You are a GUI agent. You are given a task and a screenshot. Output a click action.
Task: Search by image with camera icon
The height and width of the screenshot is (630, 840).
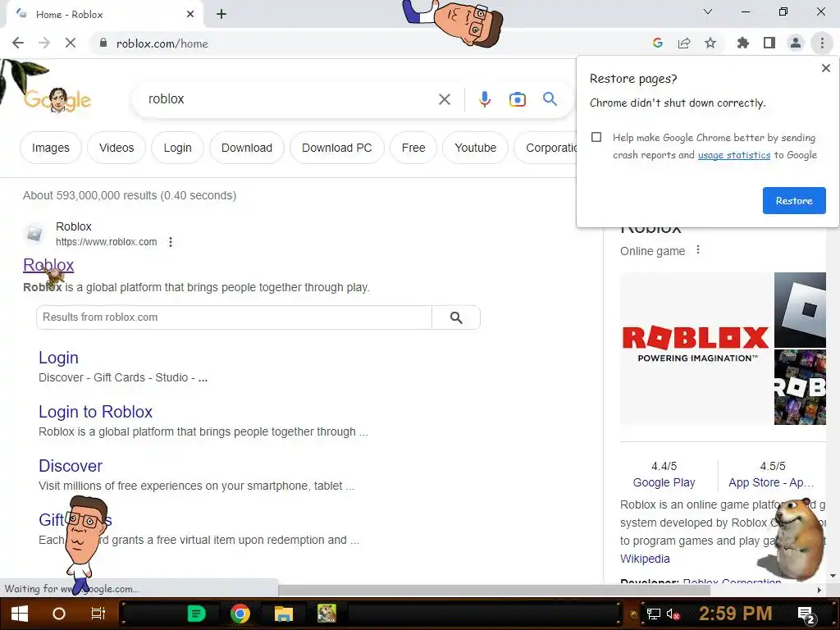click(x=517, y=99)
